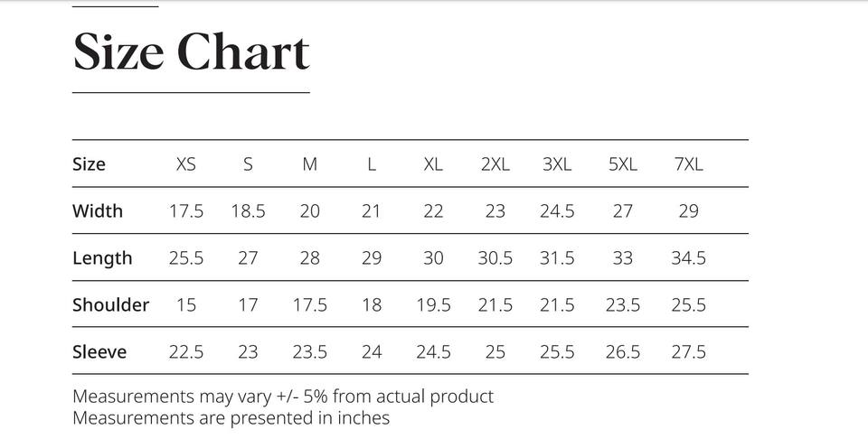Viewport: 868px width, 448px height.
Task: Select the L size column header
Action: tap(372, 164)
